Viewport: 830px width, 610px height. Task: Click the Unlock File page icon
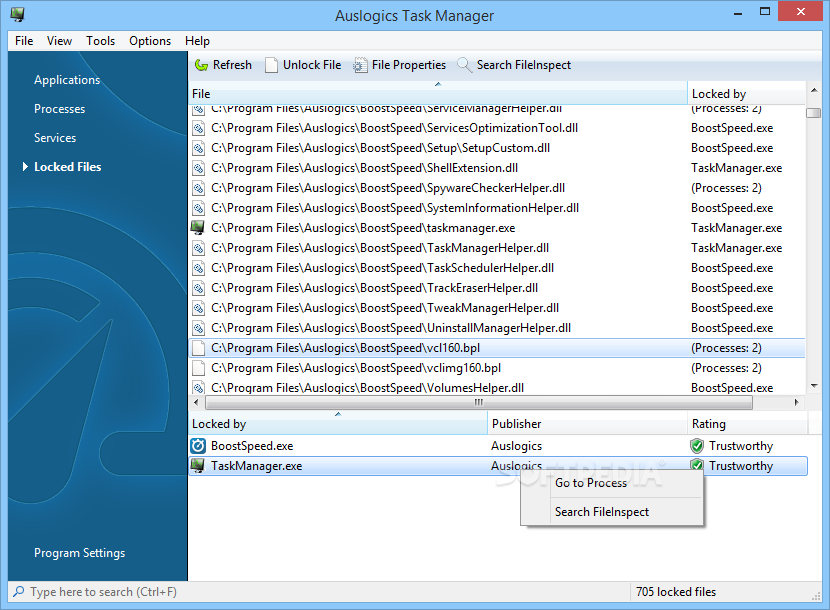[x=272, y=65]
